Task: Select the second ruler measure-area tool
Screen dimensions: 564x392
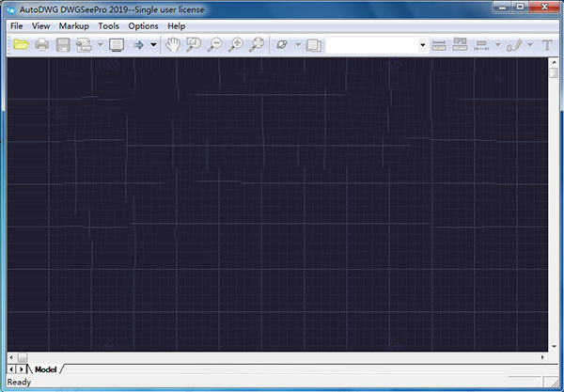Action: point(460,44)
